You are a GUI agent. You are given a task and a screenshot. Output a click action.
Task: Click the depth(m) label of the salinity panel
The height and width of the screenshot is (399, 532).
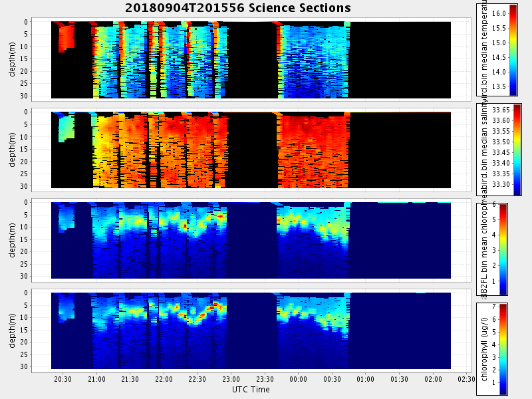13,149
